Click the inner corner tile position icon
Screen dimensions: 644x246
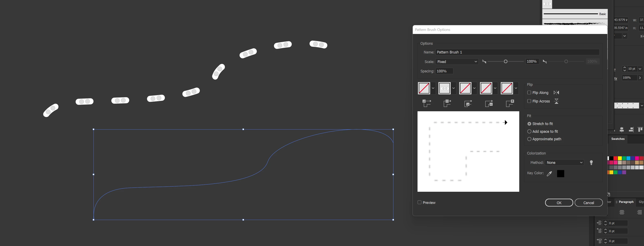point(468,103)
